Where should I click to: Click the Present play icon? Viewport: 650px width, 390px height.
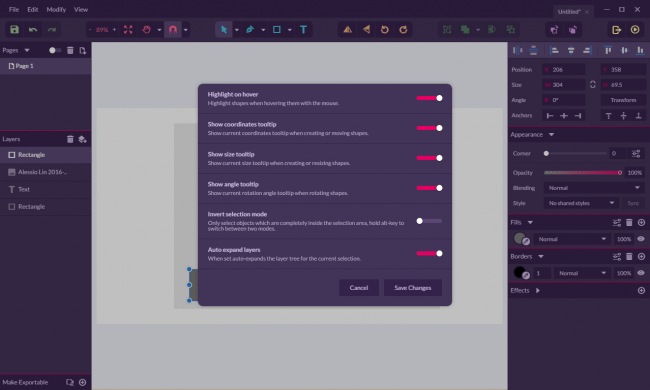pyautogui.click(x=635, y=29)
